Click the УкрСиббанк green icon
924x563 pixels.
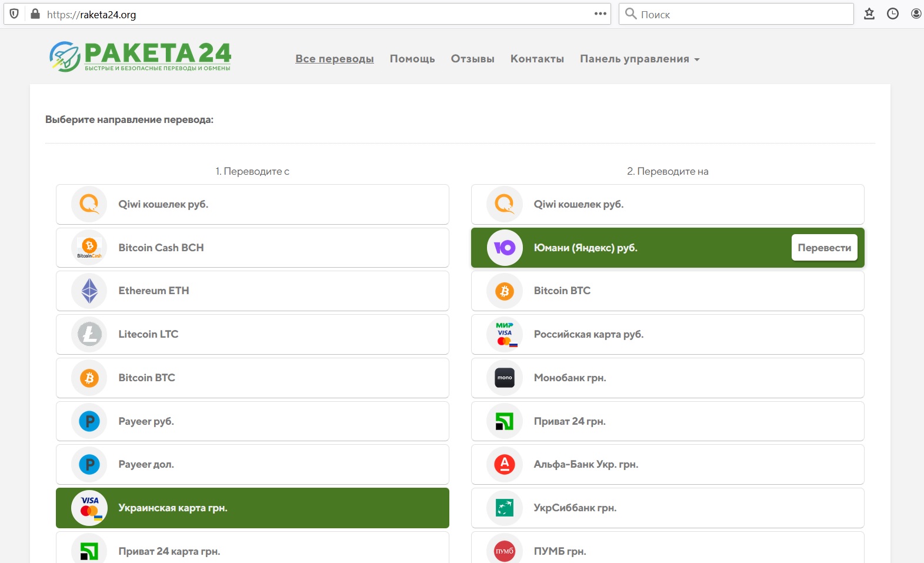[x=505, y=508]
